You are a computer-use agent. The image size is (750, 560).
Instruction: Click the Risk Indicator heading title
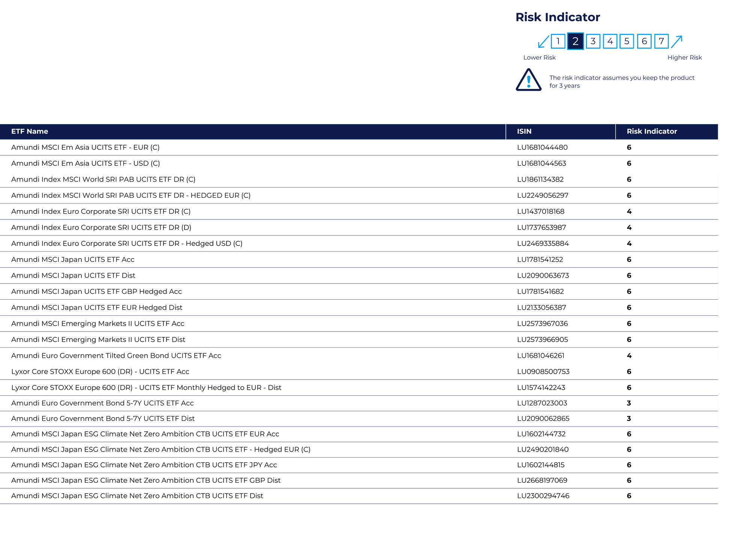coord(558,17)
